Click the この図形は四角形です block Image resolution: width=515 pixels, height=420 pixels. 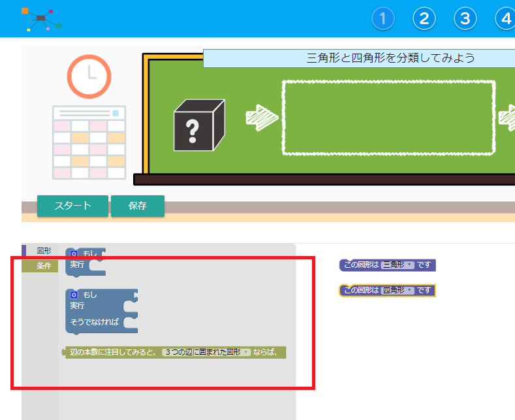pyautogui.click(x=387, y=291)
